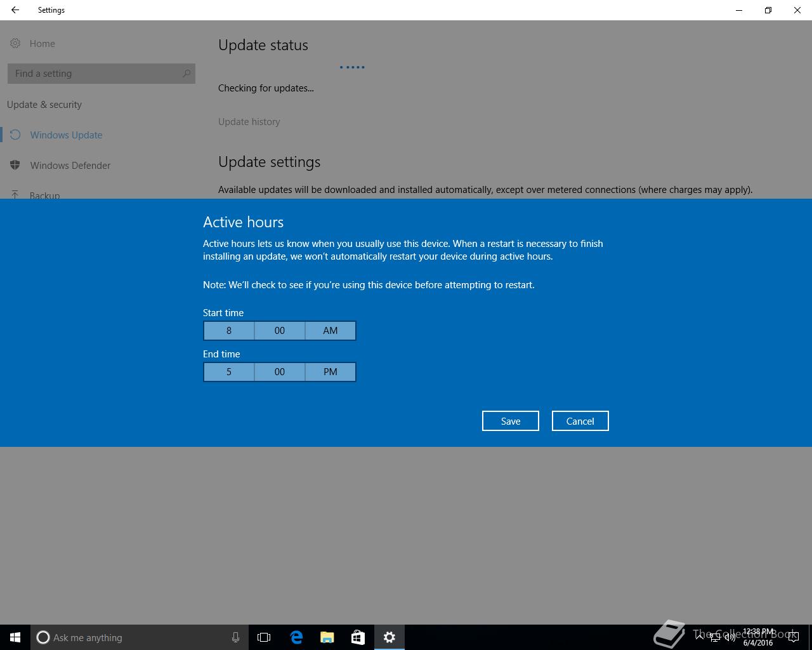The width and height of the screenshot is (812, 650).
Task: Show hidden system tray icons
Action: (x=700, y=637)
